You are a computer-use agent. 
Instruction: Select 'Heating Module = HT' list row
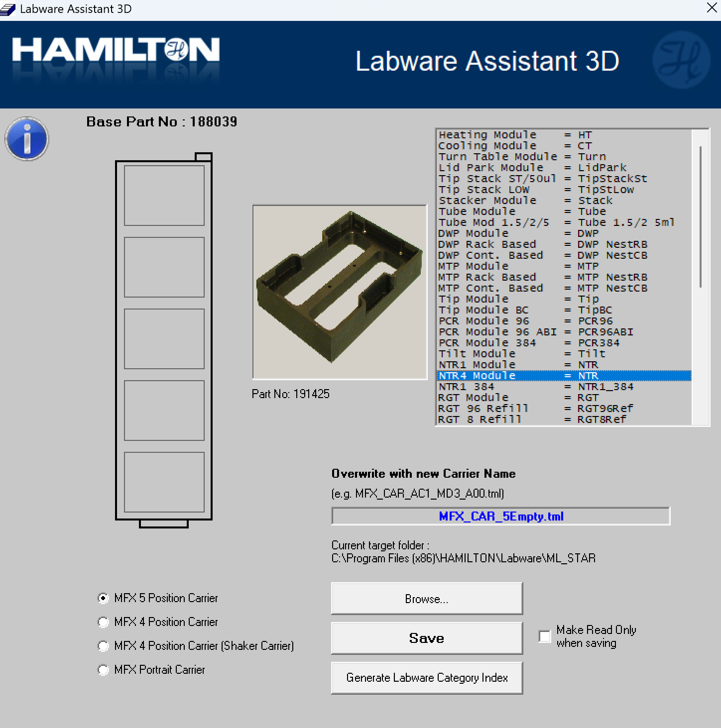pos(564,135)
